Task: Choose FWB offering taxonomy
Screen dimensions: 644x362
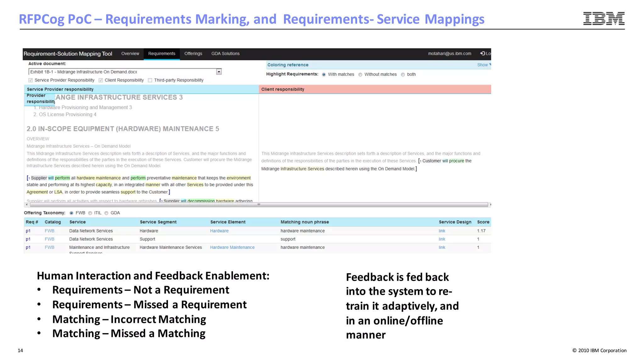Action: click(x=71, y=213)
